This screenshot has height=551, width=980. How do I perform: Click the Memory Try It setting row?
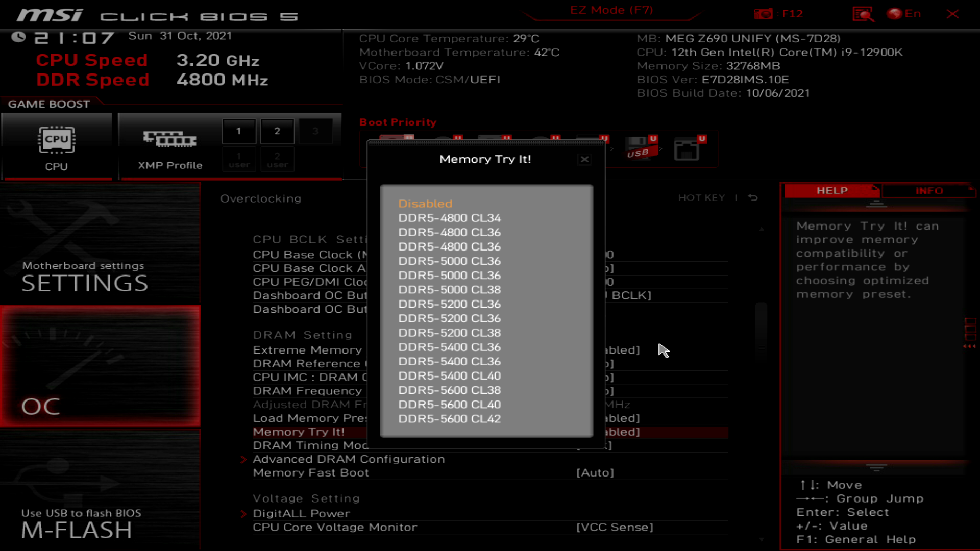click(299, 432)
